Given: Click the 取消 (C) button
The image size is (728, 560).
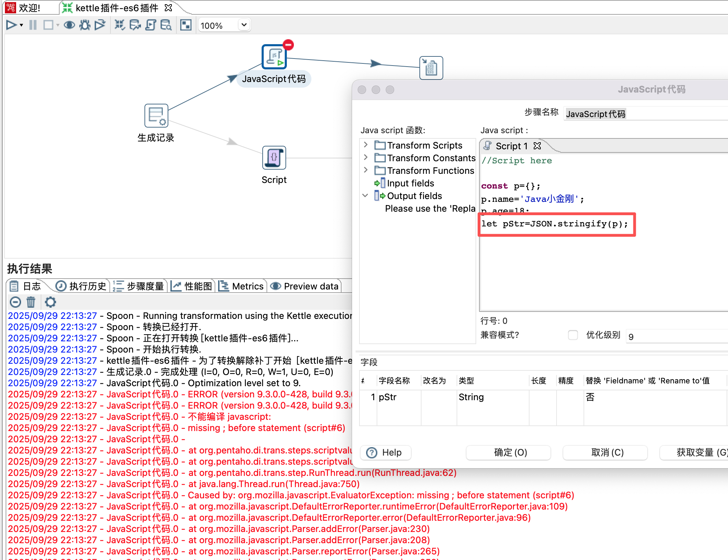Looking at the screenshot, I should [605, 452].
